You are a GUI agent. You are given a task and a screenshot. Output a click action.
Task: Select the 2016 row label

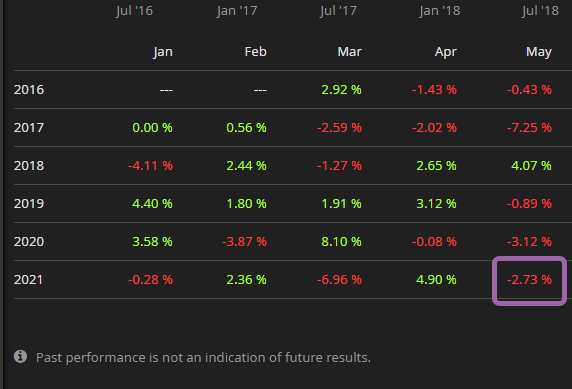(29, 90)
